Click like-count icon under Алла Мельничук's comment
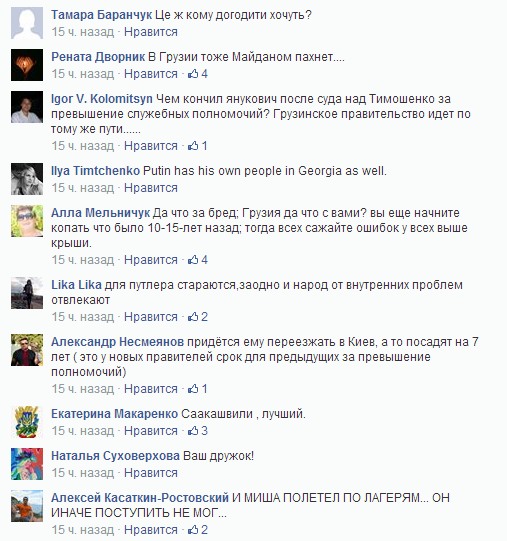This screenshot has width=507, height=541. (x=193, y=259)
